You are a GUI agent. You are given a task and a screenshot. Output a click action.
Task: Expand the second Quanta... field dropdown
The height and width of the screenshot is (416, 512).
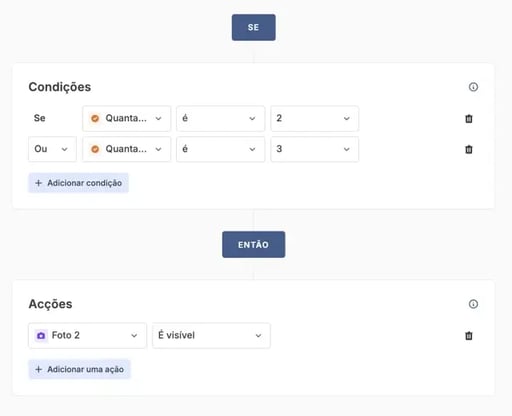click(x=127, y=149)
